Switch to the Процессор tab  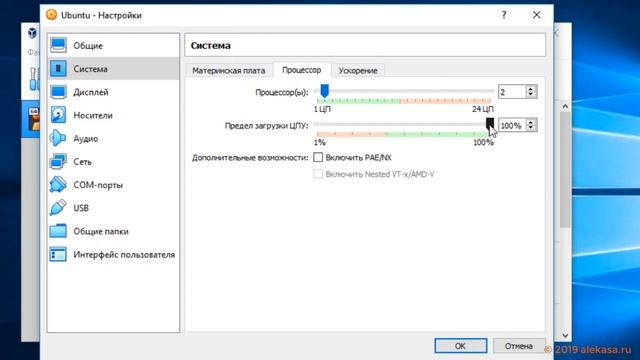302,70
